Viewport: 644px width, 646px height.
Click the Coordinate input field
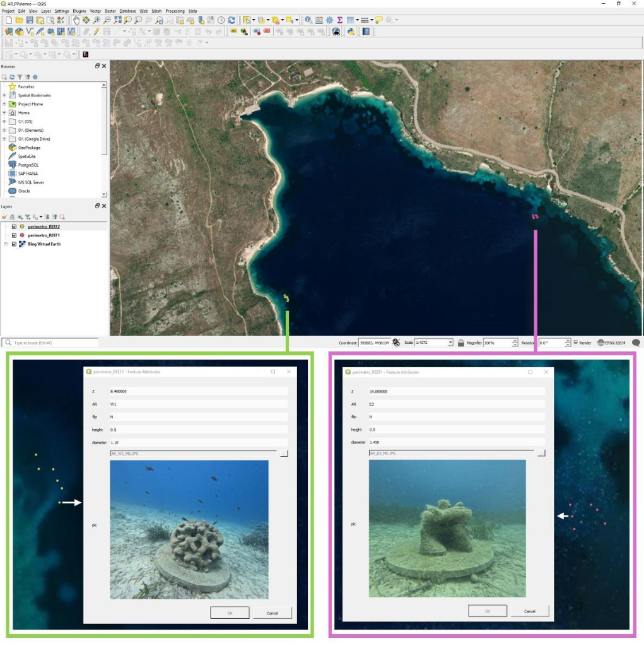374,343
